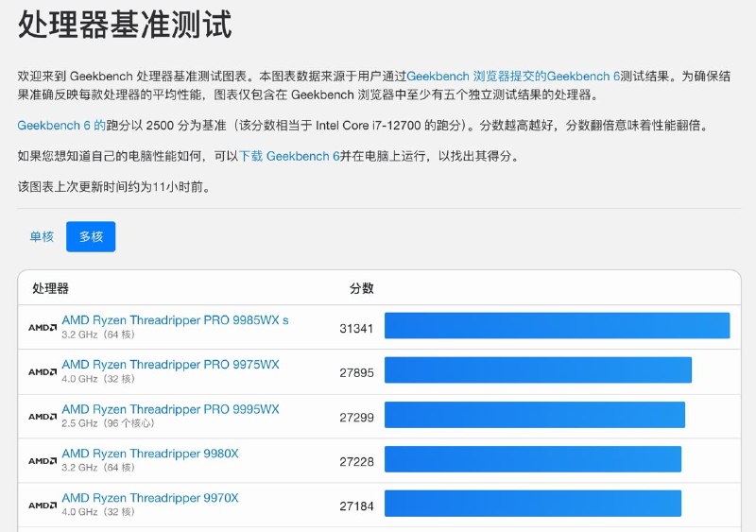Click the AMD logo beside Threadripper PRO 9985WX
The image size is (756, 532).
43,328
